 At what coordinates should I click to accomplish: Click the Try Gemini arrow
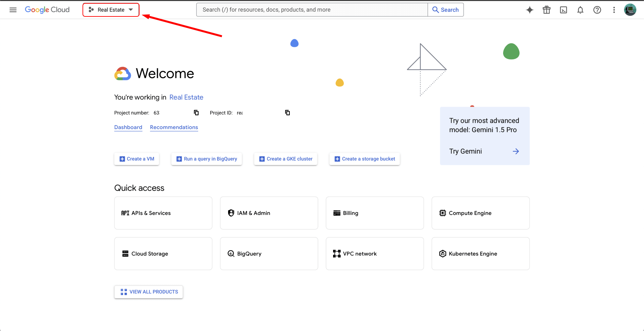click(x=516, y=151)
